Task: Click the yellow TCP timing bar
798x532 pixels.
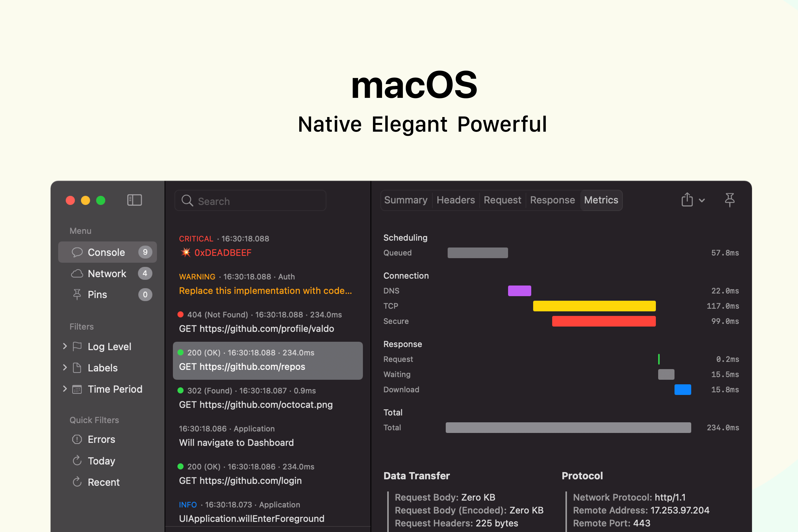Action: (594, 306)
